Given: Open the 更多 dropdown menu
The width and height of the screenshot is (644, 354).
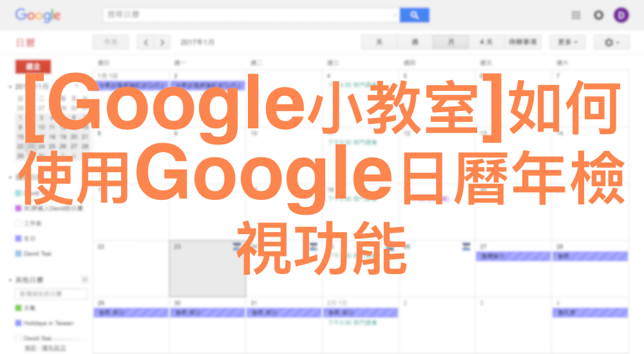Looking at the screenshot, I should pos(567,42).
